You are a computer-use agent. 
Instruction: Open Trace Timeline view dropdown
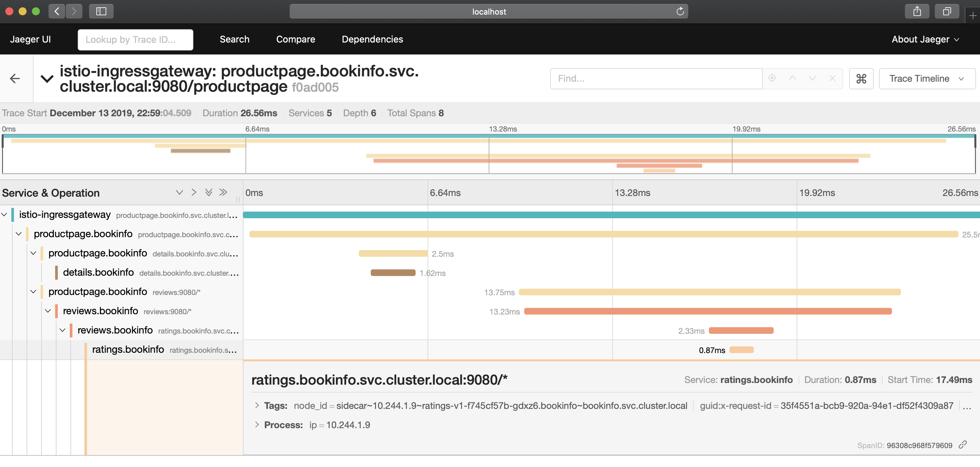tap(927, 79)
